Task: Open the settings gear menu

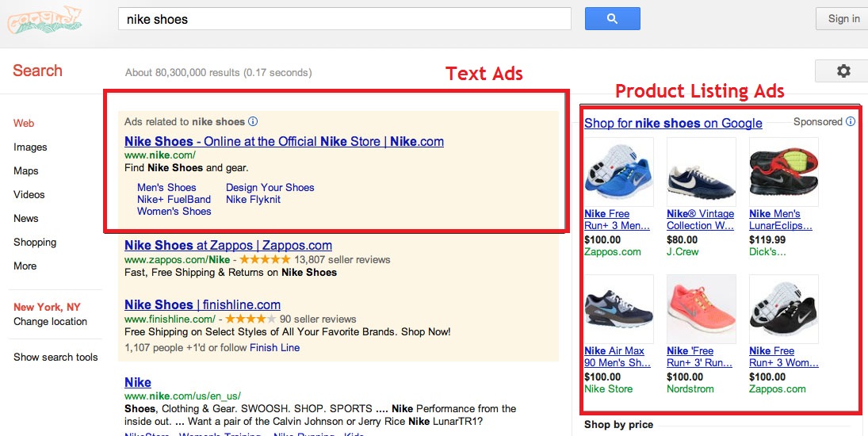Action: click(843, 71)
